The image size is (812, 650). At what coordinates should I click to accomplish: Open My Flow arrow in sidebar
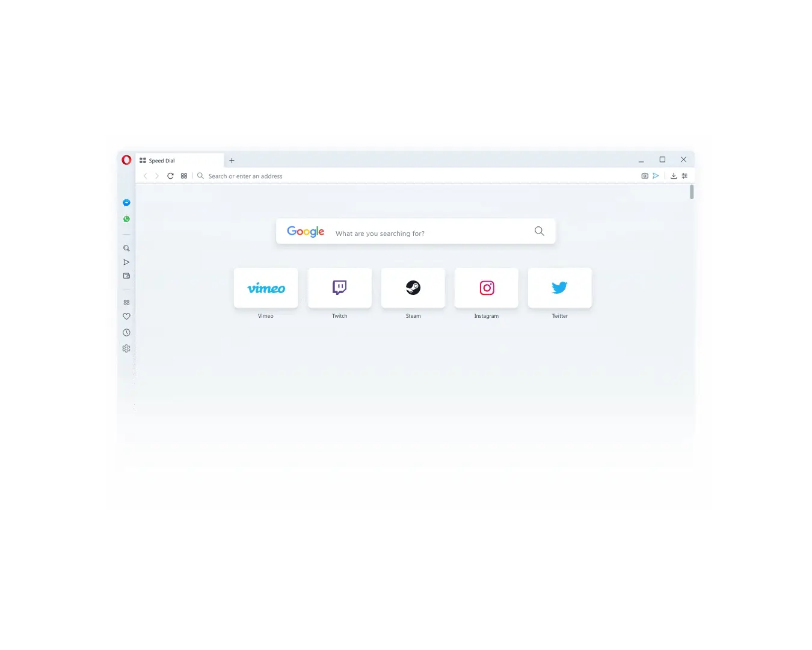point(126,262)
